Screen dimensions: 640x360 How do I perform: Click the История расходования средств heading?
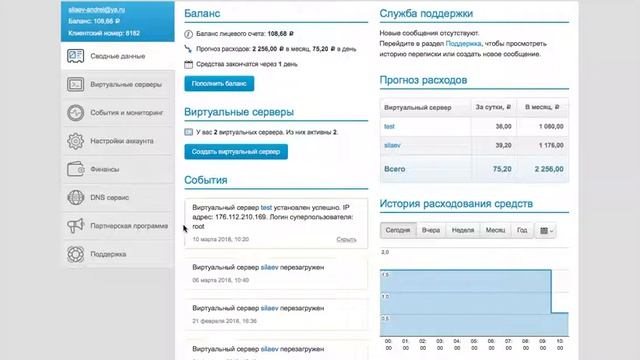click(456, 204)
